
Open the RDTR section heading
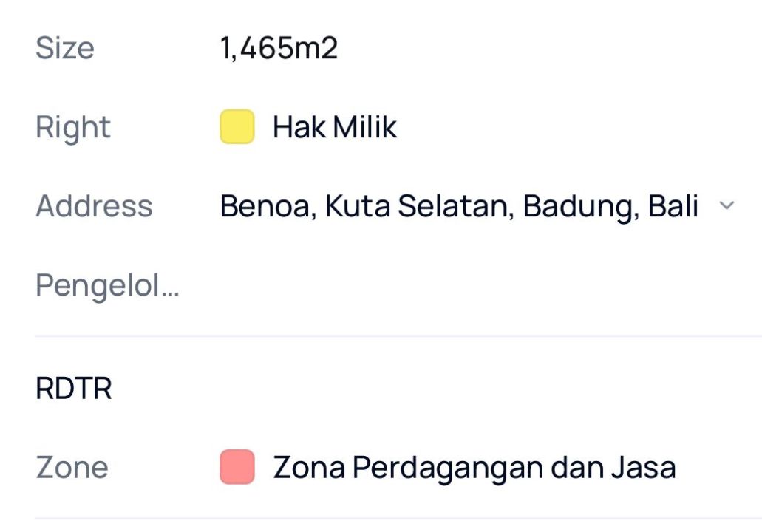click(x=74, y=389)
